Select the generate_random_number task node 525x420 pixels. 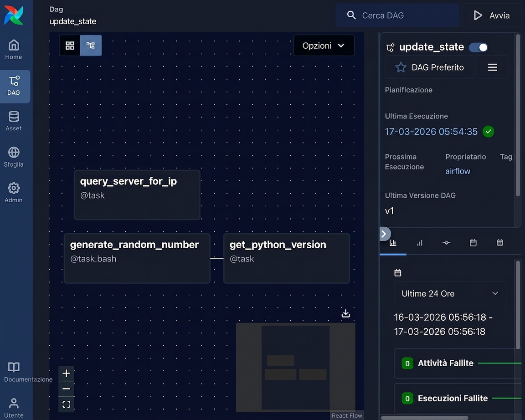click(x=137, y=258)
